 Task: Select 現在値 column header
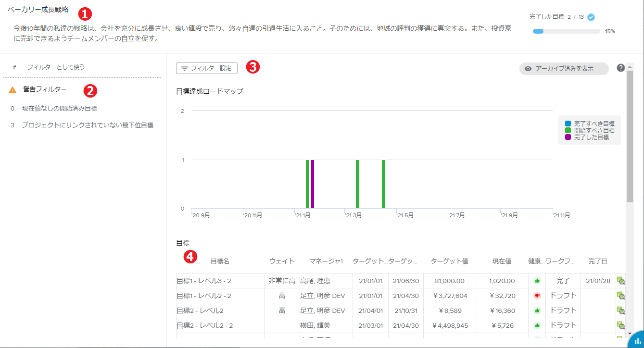502,261
